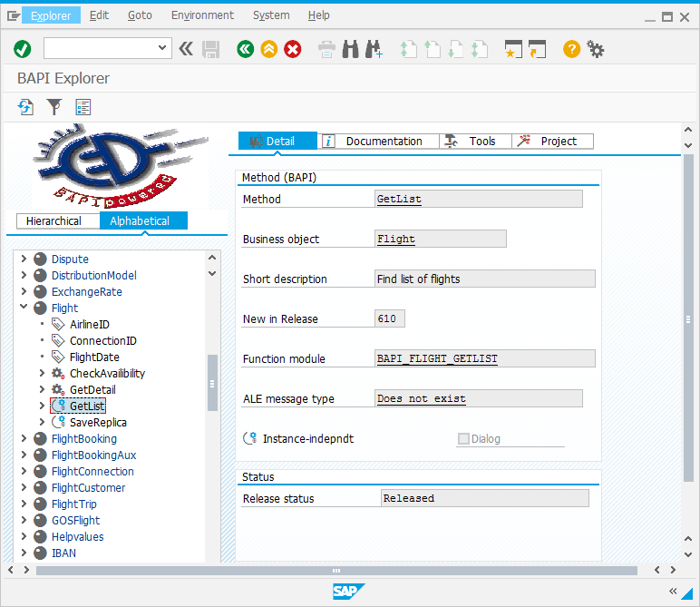This screenshot has width=700, height=607.
Task: Click the Save diskette icon
Action: (210, 49)
